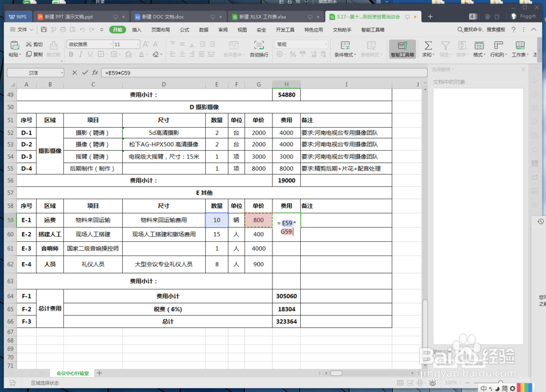The image size is (546, 392).
Task: Click the formula bar input =E59*G59
Action: (264, 73)
